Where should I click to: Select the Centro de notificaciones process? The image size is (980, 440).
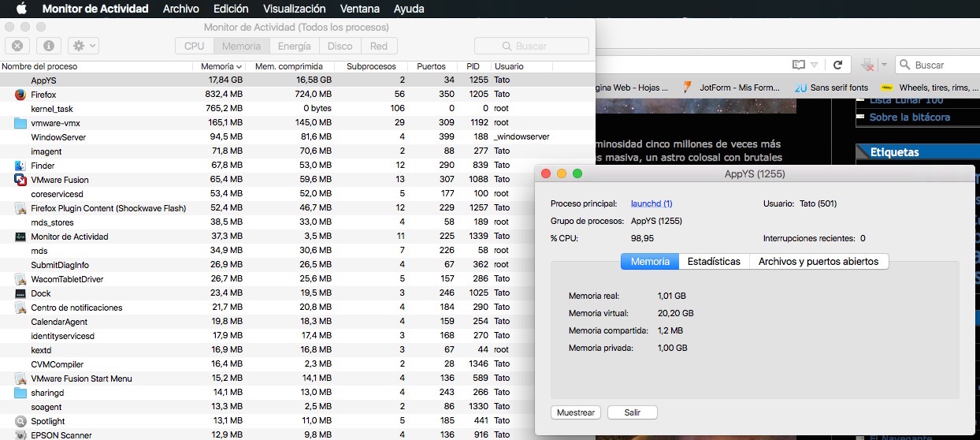click(x=297, y=308)
